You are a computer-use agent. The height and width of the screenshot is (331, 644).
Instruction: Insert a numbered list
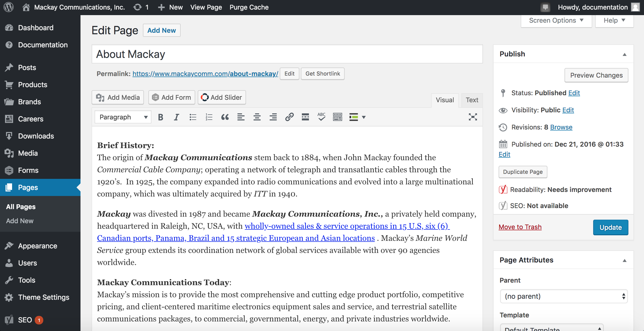[x=209, y=117]
